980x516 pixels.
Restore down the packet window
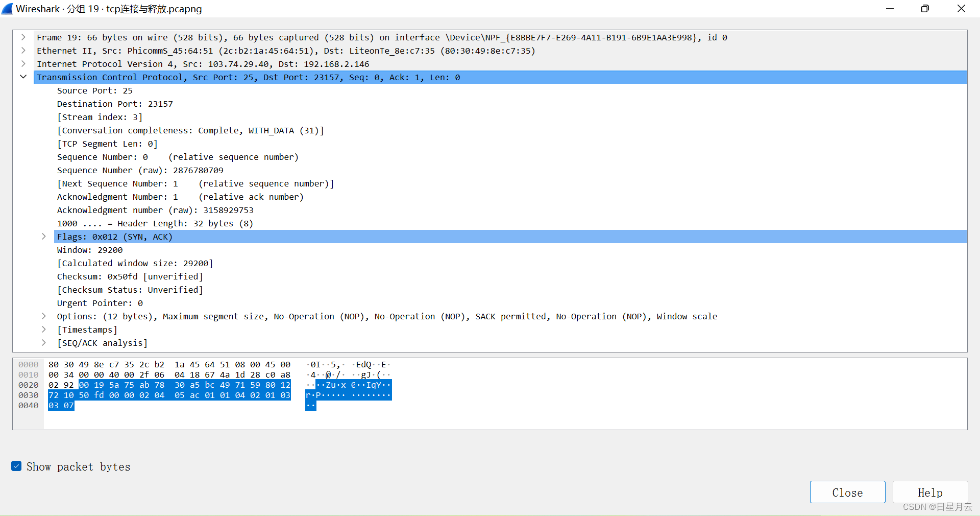coord(925,9)
